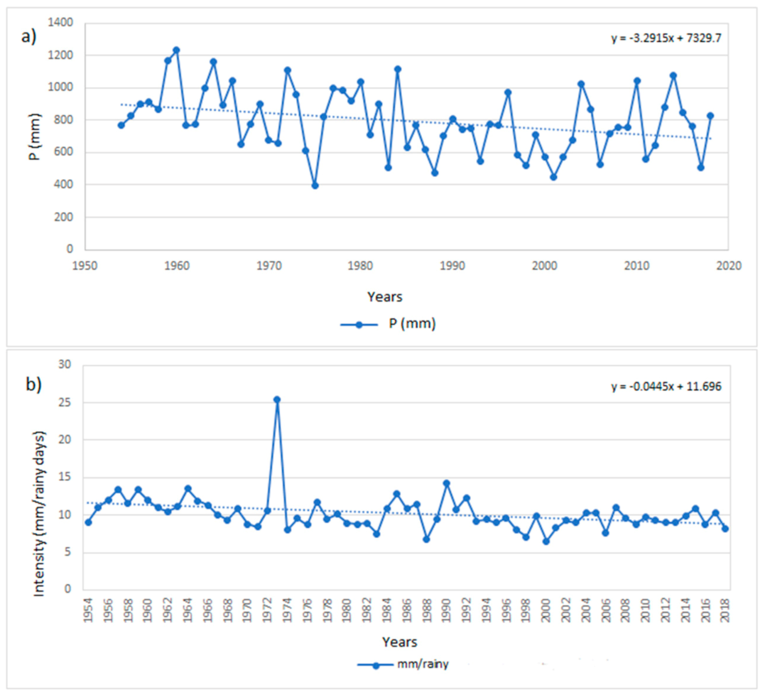Click the 1400 tick label on the y-axis
Image resolution: width=765 pixels, height=700 pixels.
pos(60,22)
